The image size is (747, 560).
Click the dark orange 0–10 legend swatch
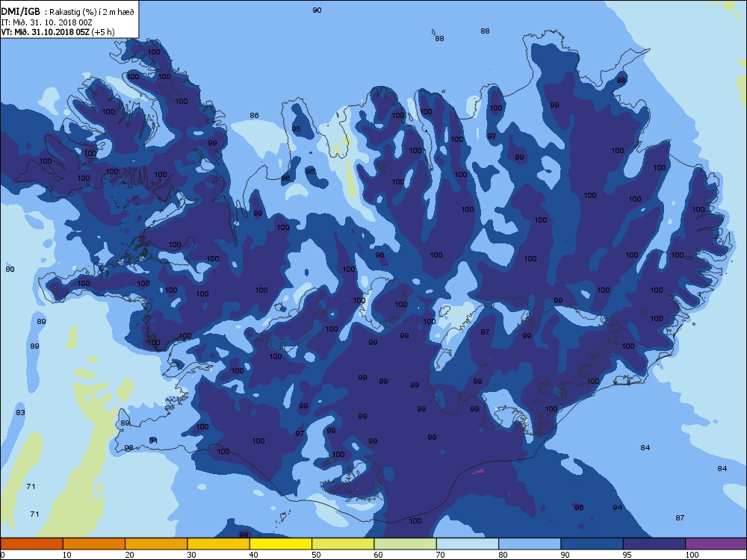(x=31, y=544)
